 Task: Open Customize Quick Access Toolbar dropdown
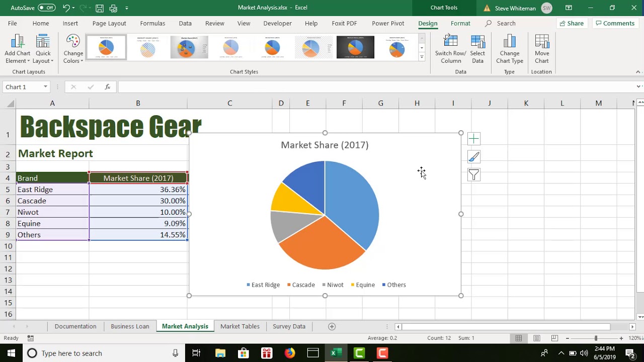click(127, 8)
